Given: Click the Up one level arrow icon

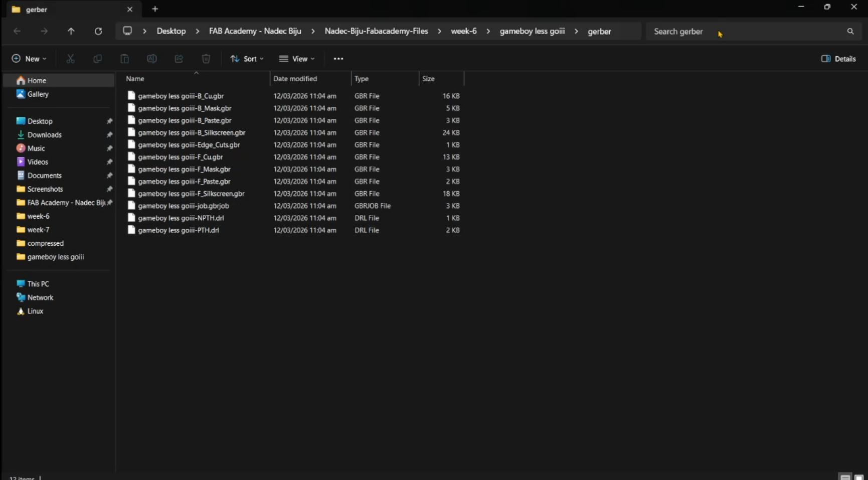Looking at the screenshot, I should coord(71,31).
